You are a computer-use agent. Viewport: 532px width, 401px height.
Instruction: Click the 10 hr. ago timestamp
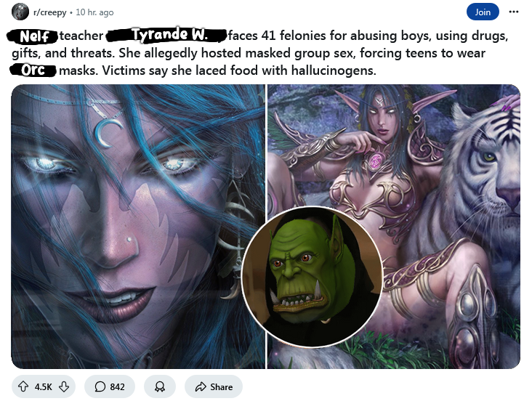(x=94, y=12)
